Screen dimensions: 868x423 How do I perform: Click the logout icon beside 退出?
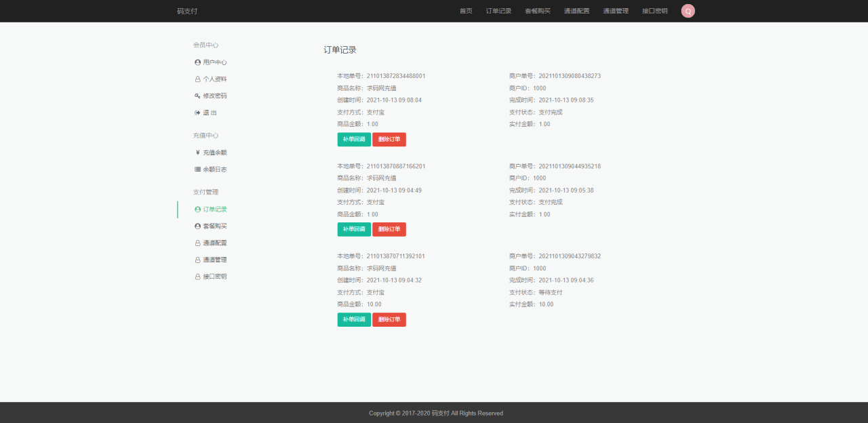pyautogui.click(x=197, y=113)
